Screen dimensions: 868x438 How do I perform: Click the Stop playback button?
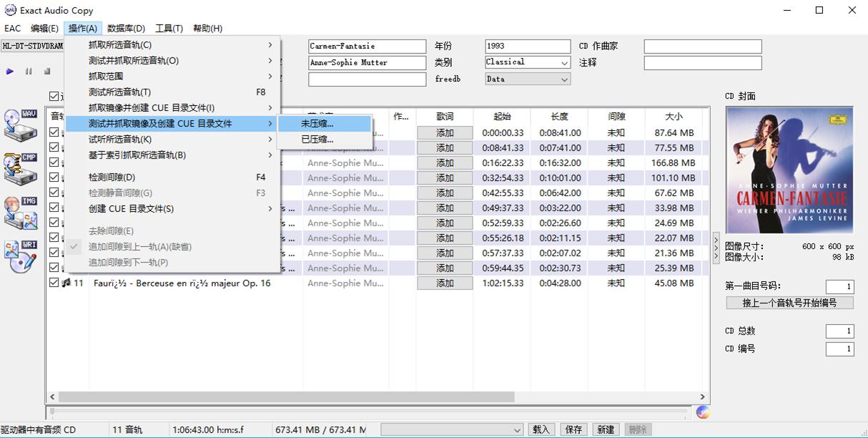tap(47, 72)
